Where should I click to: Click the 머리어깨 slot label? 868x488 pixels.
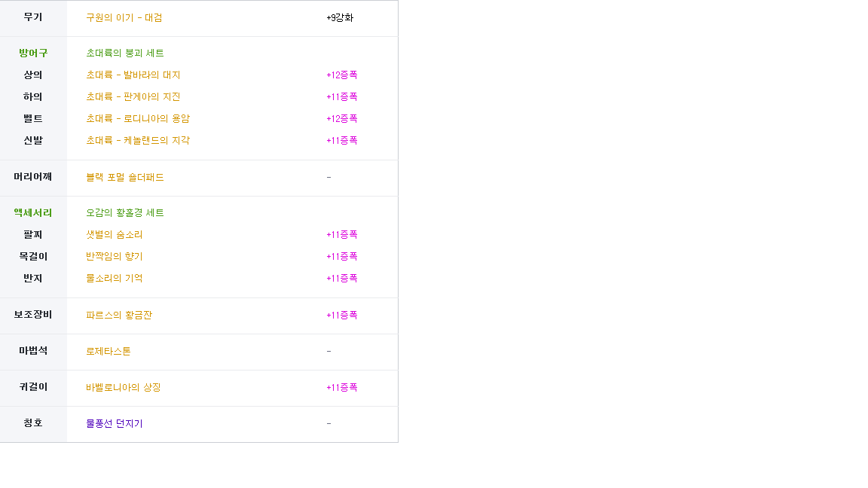(33, 177)
